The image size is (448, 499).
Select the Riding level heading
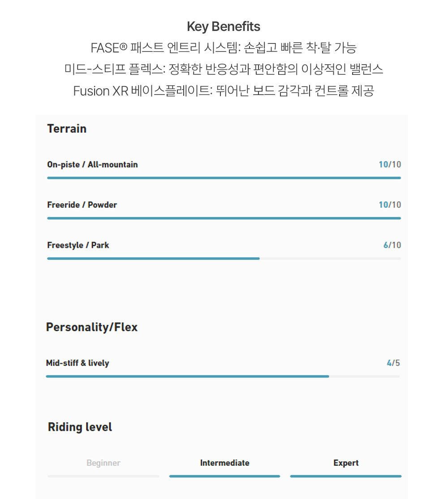pos(80,427)
